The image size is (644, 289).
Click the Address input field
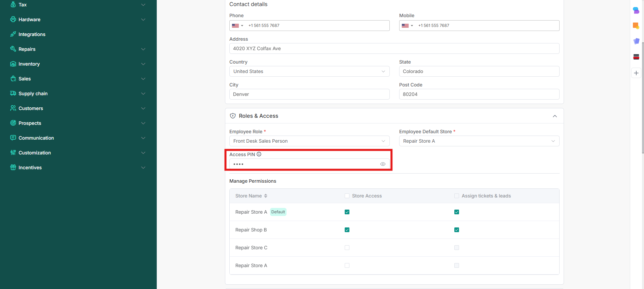(x=394, y=48)
